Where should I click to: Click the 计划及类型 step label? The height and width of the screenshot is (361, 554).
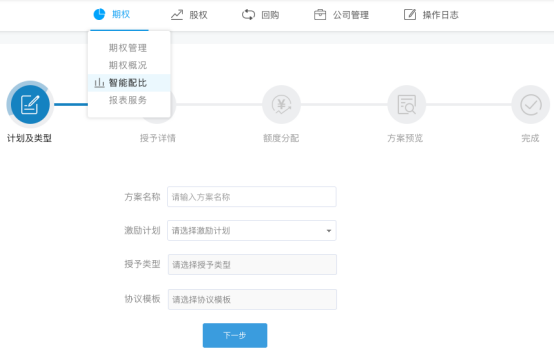[x=29, y=138]
